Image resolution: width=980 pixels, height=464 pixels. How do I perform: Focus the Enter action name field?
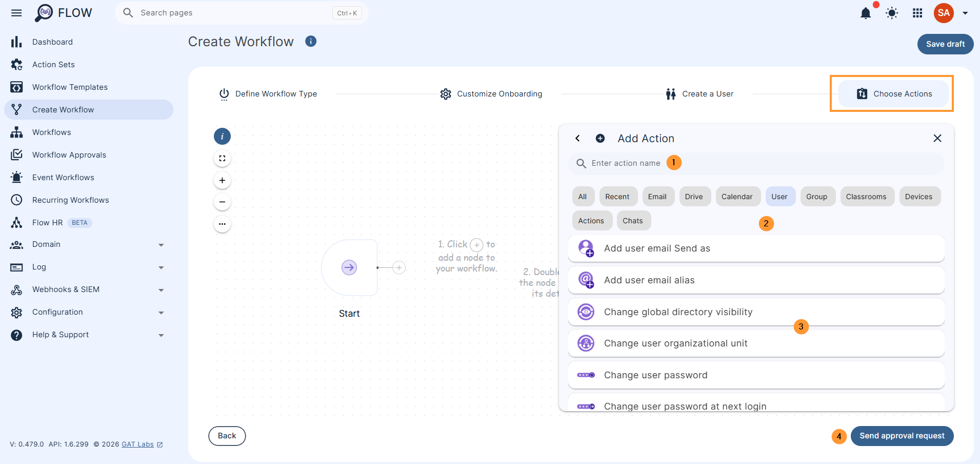[x=756, y=163]
